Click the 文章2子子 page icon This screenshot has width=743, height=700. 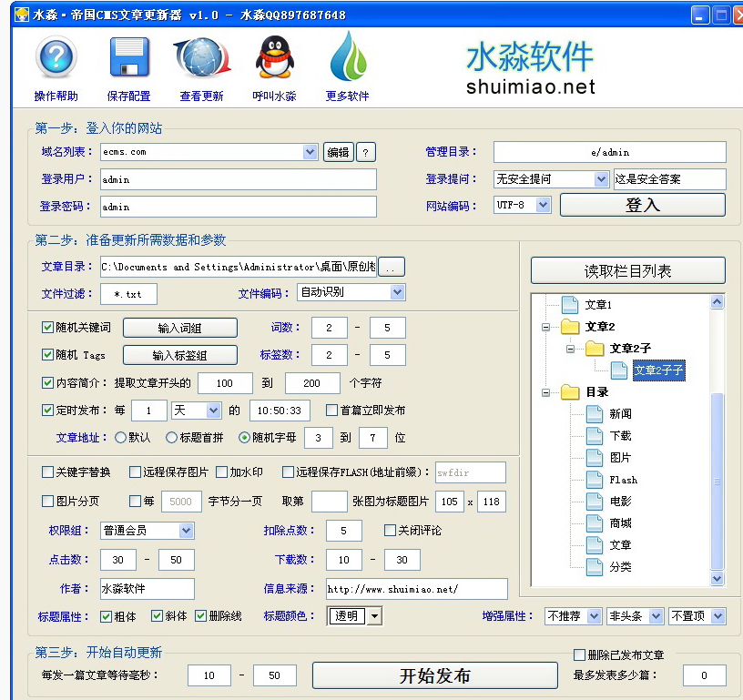tap(619, 370)
